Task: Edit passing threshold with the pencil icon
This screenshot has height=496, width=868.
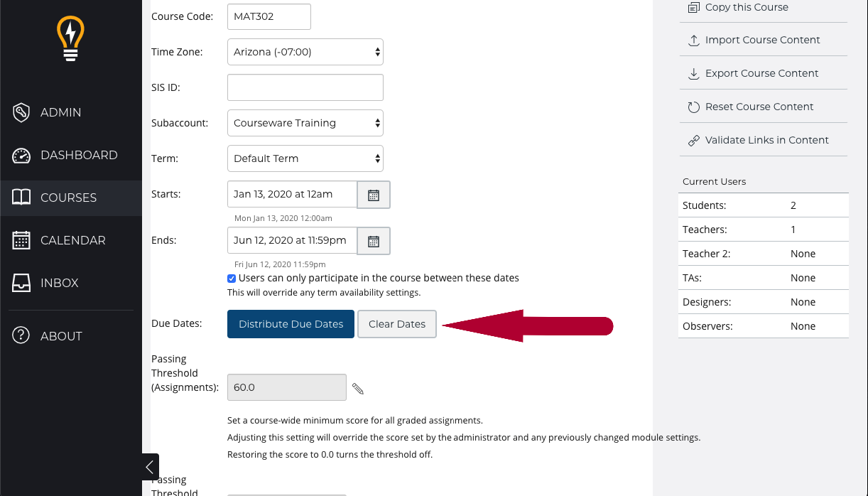Action: (x=358, y=388)
